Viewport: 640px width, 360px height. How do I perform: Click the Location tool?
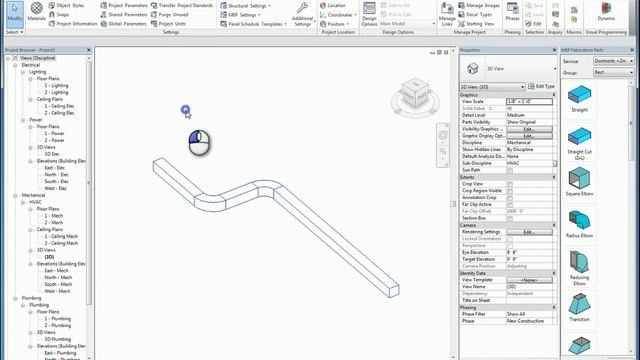(x=333, y=5)
